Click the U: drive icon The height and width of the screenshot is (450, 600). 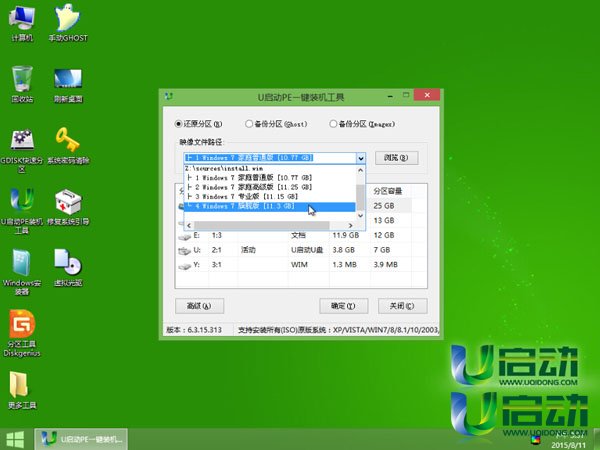[x=184, y=251]
